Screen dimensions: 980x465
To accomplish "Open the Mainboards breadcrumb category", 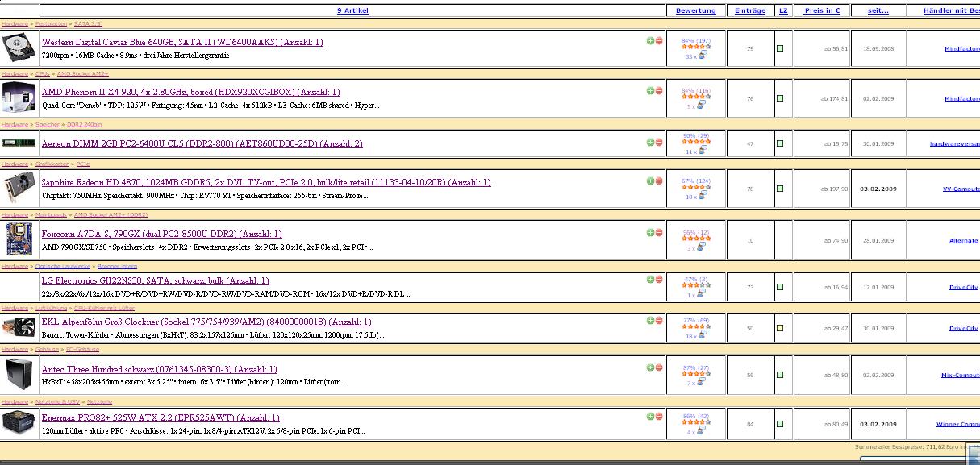I will pos(51,215).
